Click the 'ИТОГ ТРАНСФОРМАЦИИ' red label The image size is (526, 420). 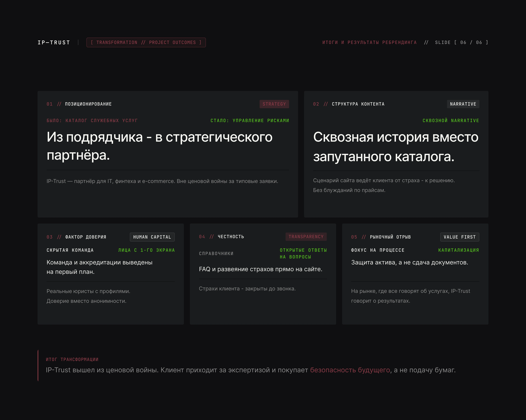(x=72, y=359)
